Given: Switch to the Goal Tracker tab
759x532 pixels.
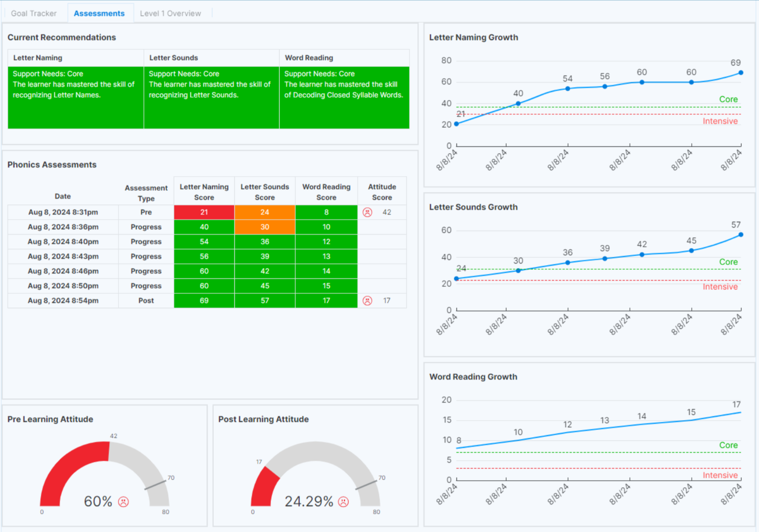Looking at the screenshot, I should (x=34, y=14).
